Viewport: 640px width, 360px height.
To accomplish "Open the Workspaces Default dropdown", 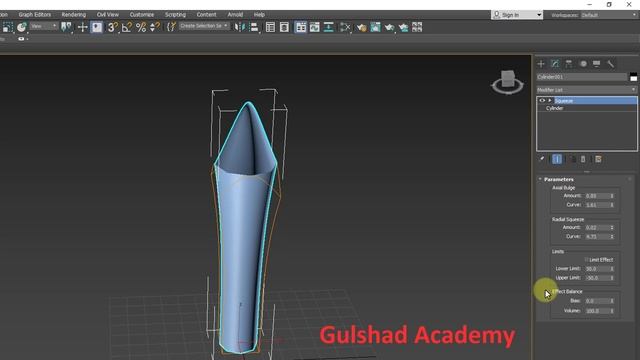I will pyautogui.click(x=609, y=15).
